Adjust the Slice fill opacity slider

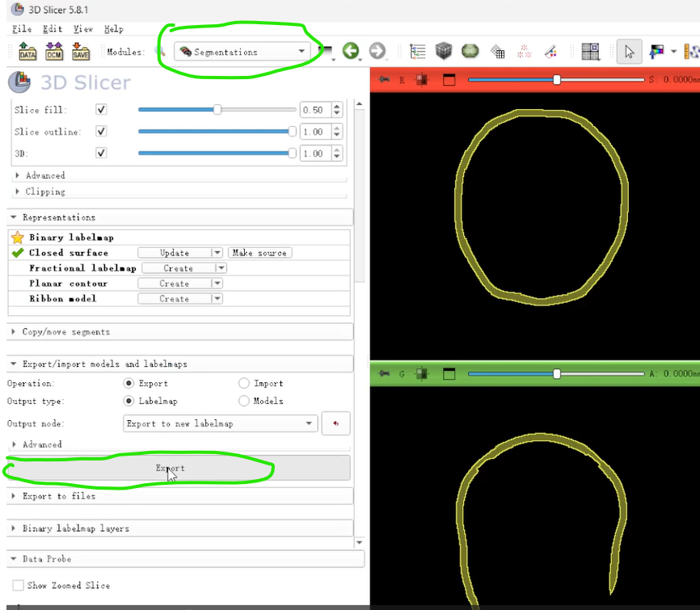(x=217, y=109)
